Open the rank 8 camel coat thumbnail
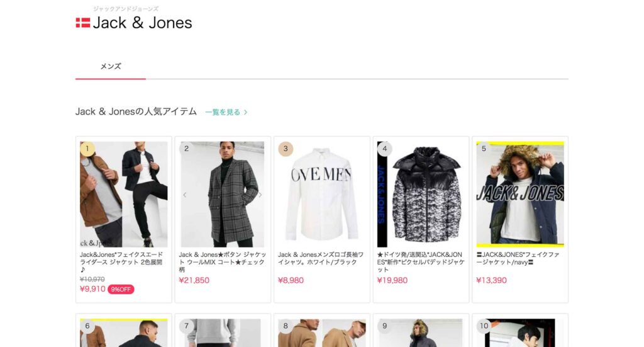Screen dimensions: 644x347 321,333
